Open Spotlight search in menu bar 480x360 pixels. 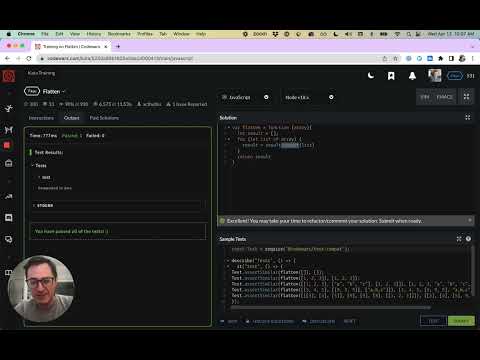(x=408, y=34)
